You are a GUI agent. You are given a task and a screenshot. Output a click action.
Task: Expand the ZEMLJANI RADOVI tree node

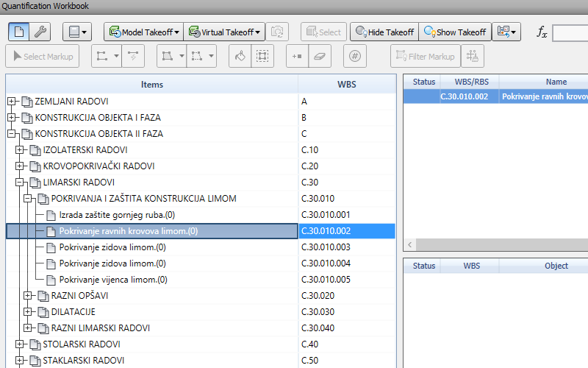pos(12,102)
